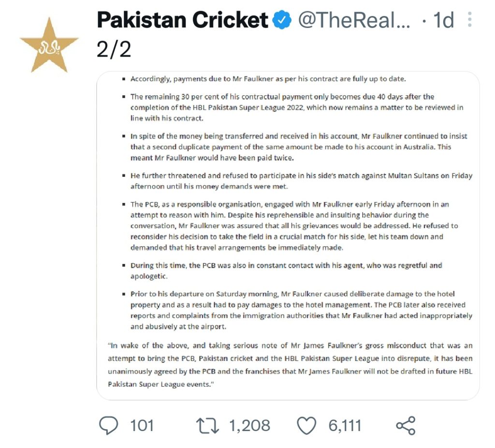This screenshot has height=448, width=495.
Task: Tap the retweet arrows icon
Action: pyautogui.click(x=207, y=425)
